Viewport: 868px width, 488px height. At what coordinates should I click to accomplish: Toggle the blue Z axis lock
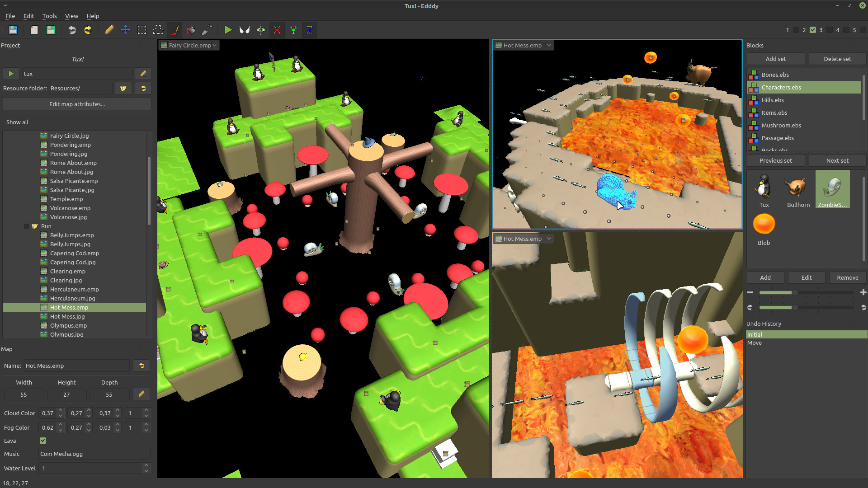pos(310,30)
